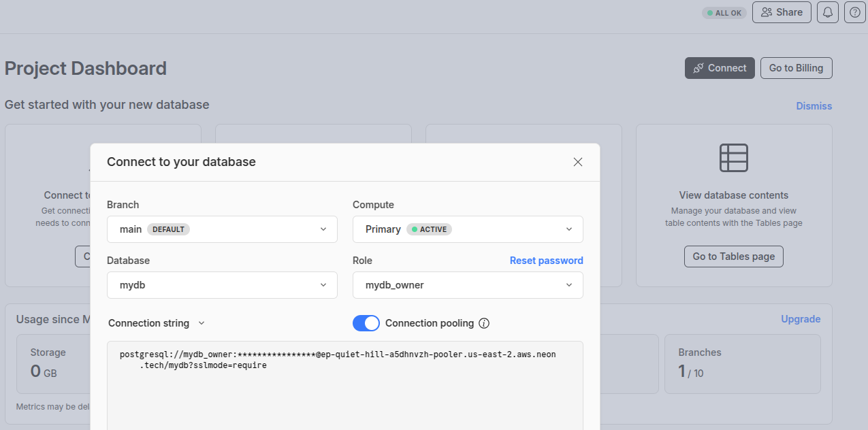Open the Compute dropdown showing Primary
The height and width of the screenshot is (430, 868).
click(468, 229)
